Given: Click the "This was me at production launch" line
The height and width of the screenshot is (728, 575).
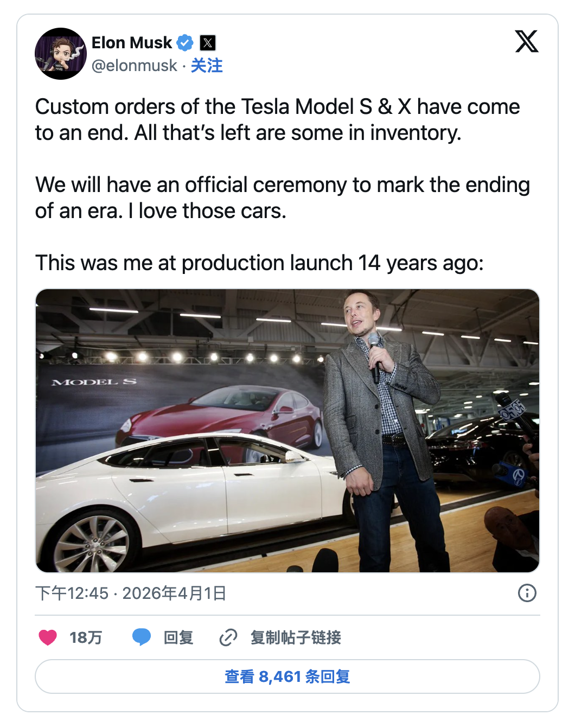Looking at the screenshot, I should [259, 263].
